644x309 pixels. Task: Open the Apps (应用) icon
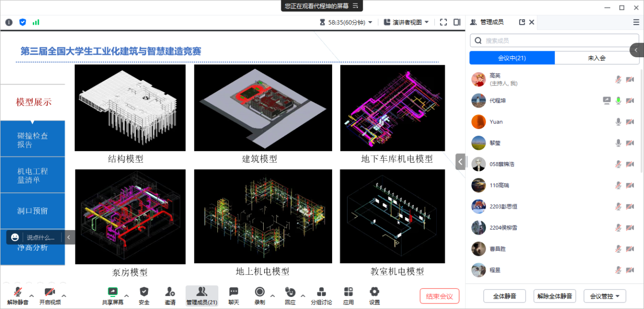click(x=349, y=295)
